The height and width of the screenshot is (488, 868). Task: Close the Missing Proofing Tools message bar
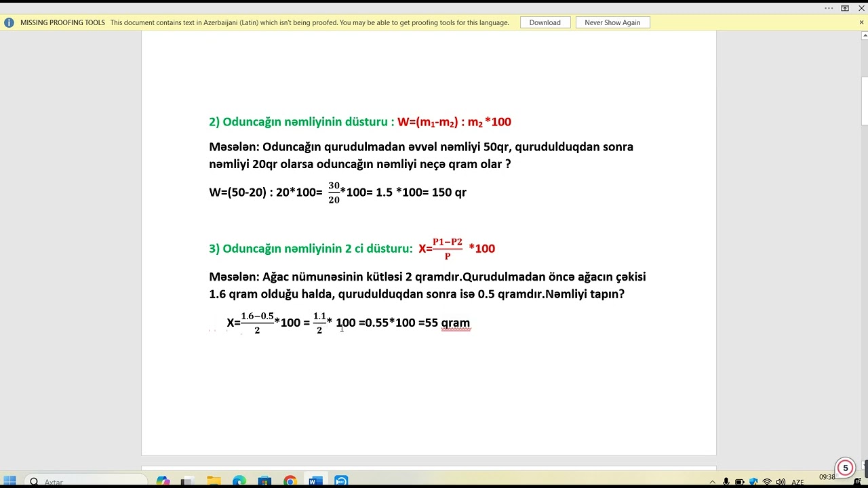(861, 22)
